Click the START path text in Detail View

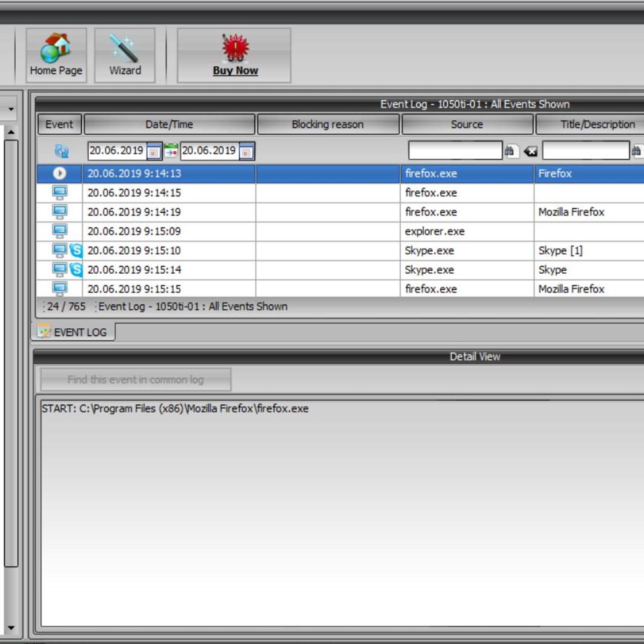pyautogui.click(x=175, y=409)
